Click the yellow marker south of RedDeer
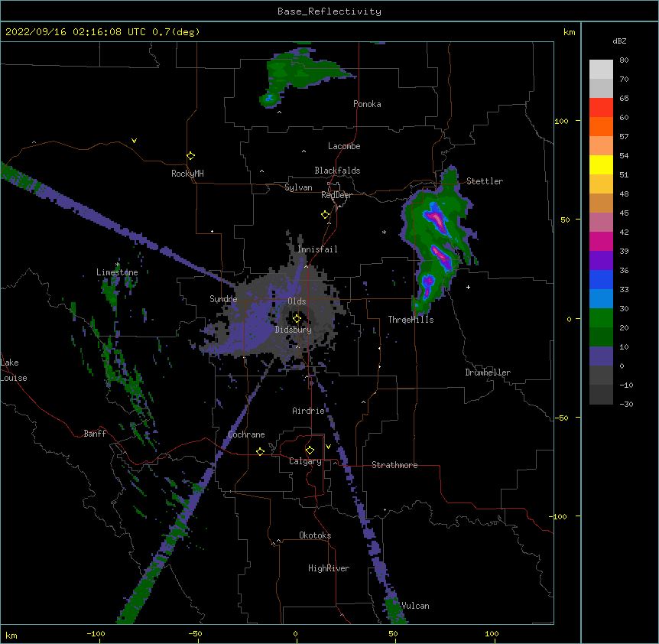The width and height of the screenshot is (659, 644). pyautogui.click(x=326, y=215)
